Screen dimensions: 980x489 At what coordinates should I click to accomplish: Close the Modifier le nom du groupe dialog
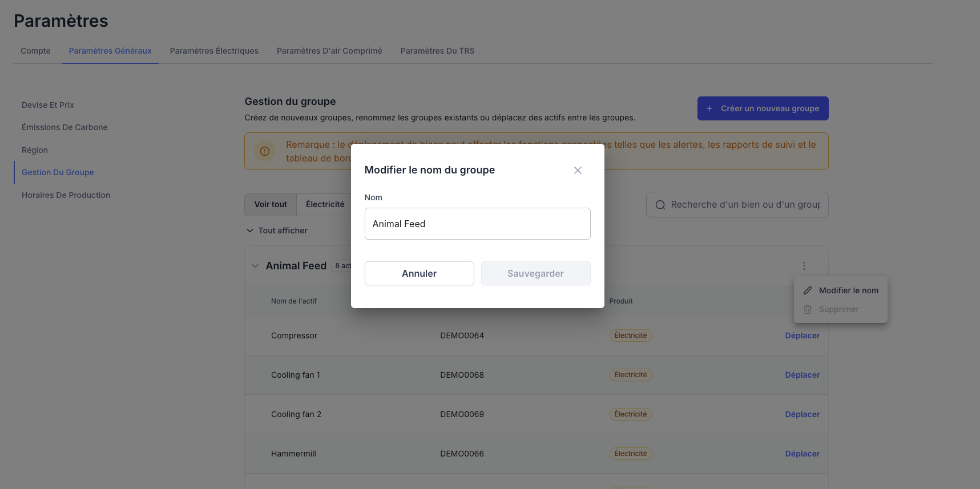(x=578, y=171)
